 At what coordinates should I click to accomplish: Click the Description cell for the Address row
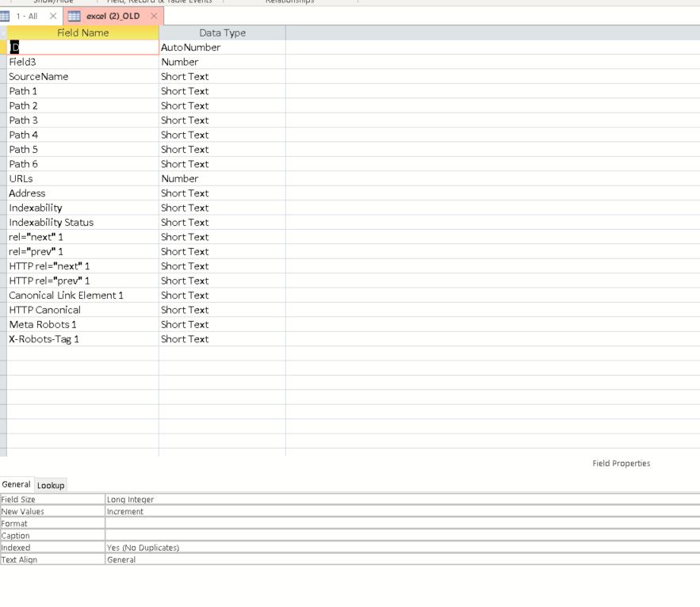coord(492,193)
